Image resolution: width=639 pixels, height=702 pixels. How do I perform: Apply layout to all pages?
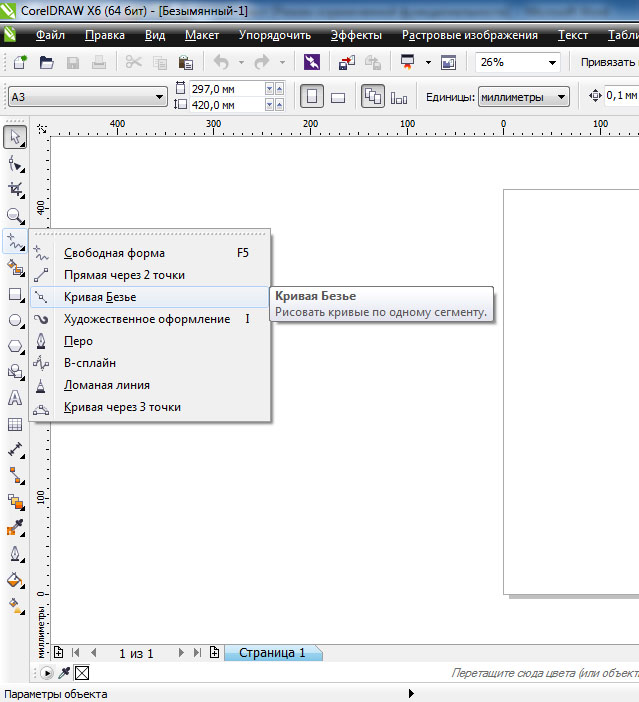(x=373, y=97)
